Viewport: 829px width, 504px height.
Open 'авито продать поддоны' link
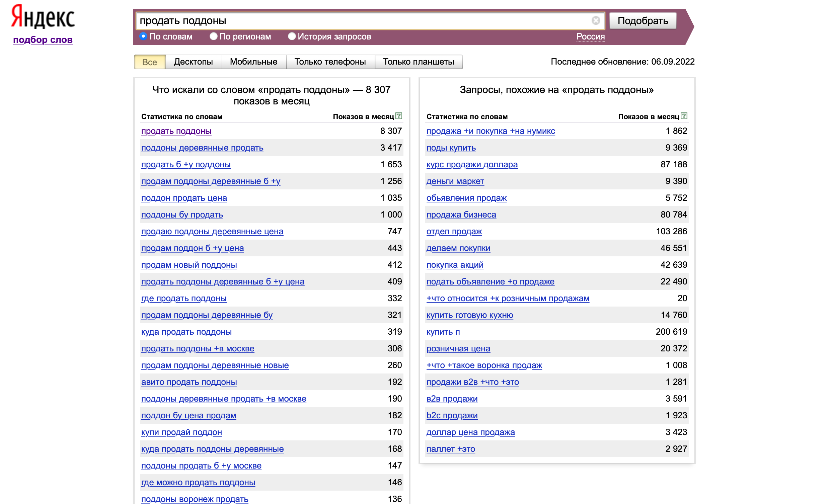pyautogui.click(x=189, y=382)
